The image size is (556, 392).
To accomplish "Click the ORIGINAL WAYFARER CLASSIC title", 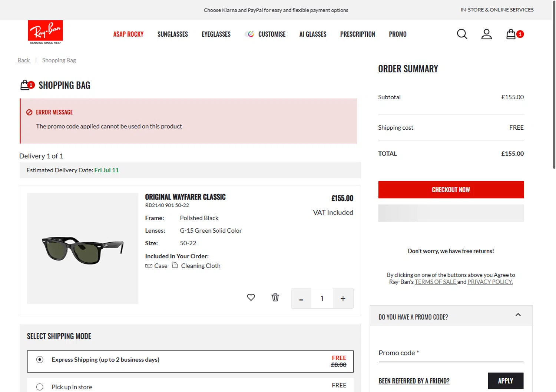I will (x=185, y=197).
